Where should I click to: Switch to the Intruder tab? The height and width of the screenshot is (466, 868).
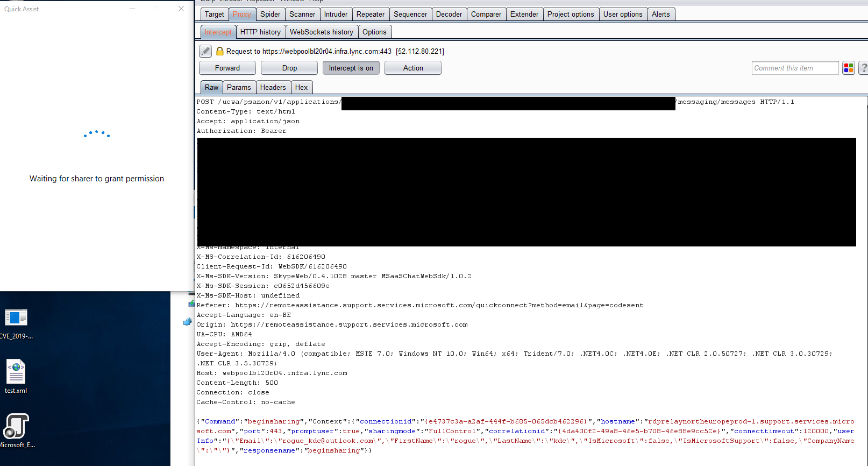(x=336, y=14)
